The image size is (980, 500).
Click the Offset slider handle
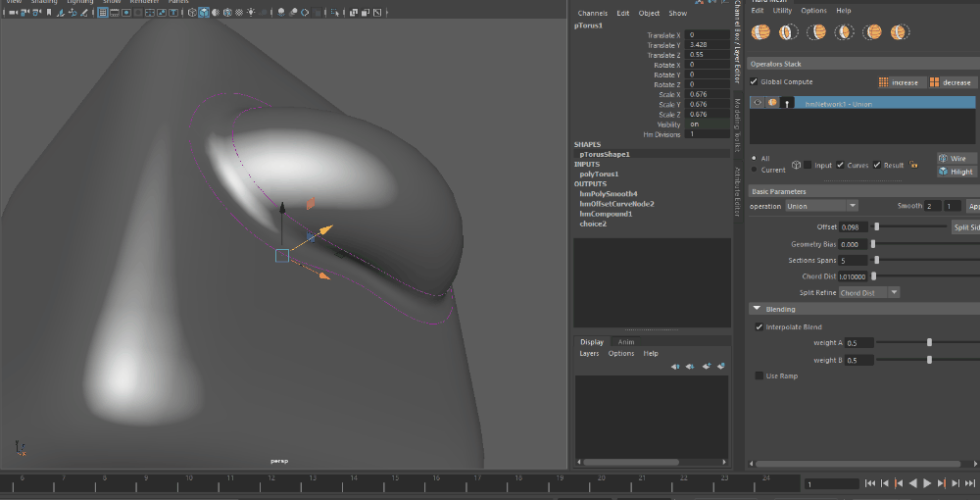877,226
